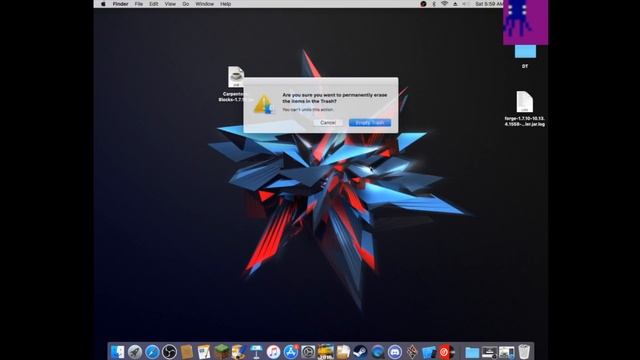Confirm by clicking Empty Trash button
The width and height of the screenshot is (640, 360).
click(370, 122)
